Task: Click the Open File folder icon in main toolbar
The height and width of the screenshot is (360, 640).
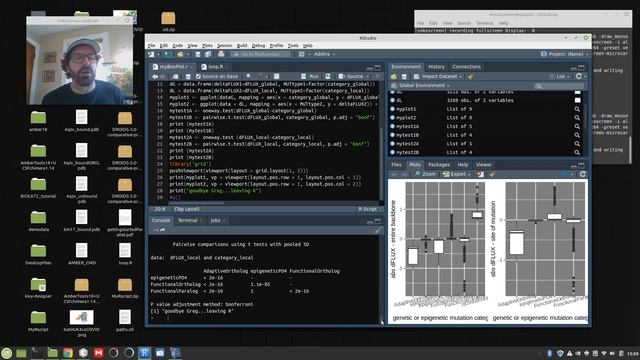Action: coord(180,54)
